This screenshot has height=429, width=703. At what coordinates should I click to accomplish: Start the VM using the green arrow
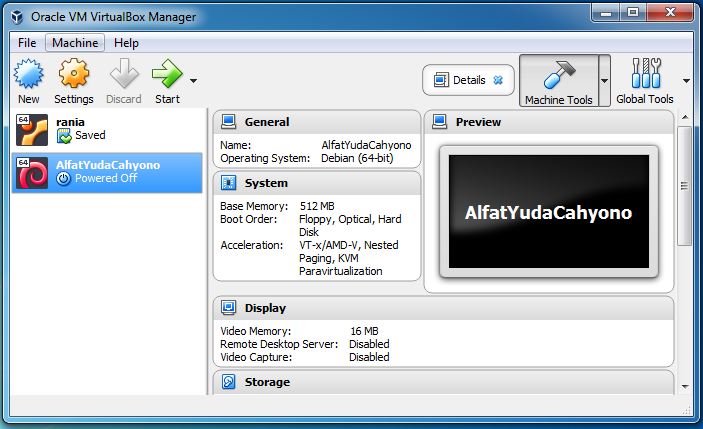(x=167, y=73)
